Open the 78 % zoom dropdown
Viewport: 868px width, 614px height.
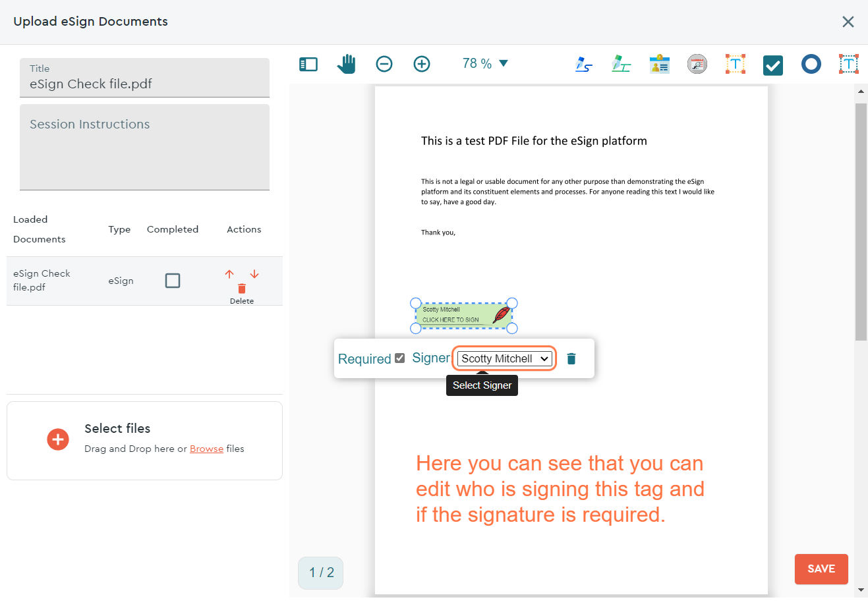click(x=485, y=64)
